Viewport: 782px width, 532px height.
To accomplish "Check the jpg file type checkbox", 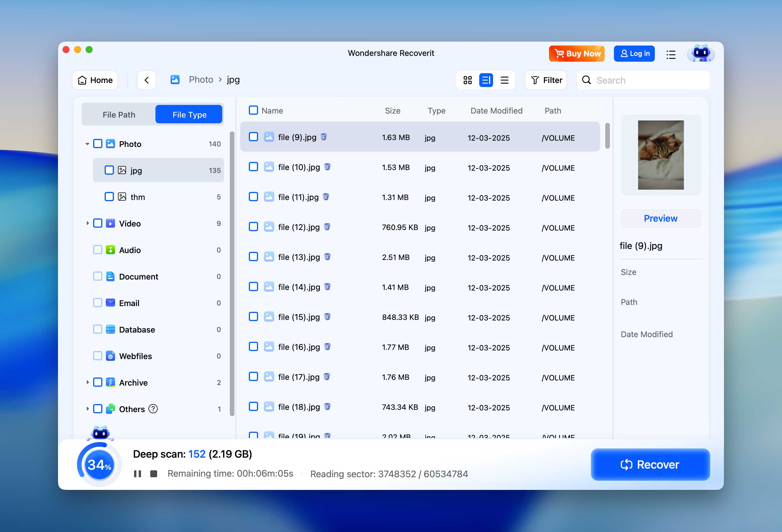I will point(109,170).
